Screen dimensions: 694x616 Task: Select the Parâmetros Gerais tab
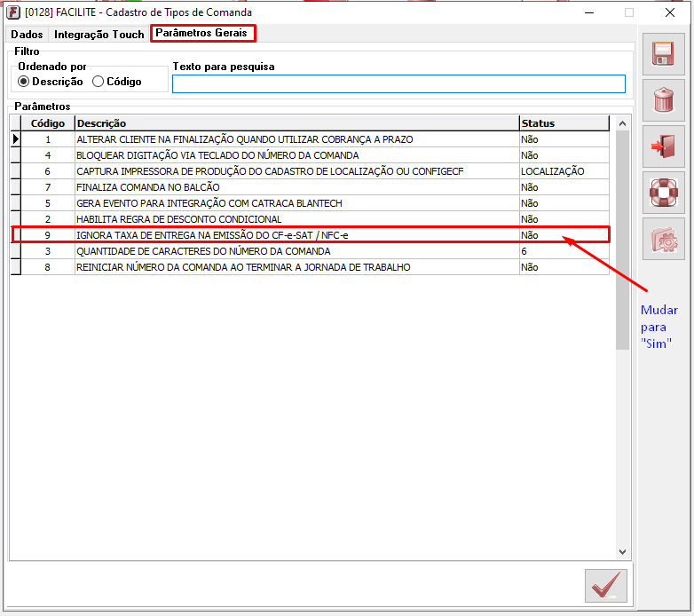coord(202,34)
